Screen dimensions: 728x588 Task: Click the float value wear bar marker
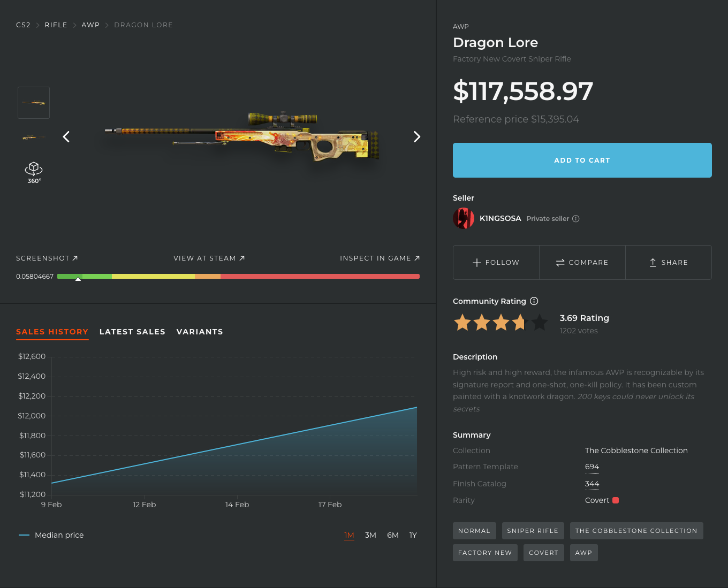tap(78, 279)
